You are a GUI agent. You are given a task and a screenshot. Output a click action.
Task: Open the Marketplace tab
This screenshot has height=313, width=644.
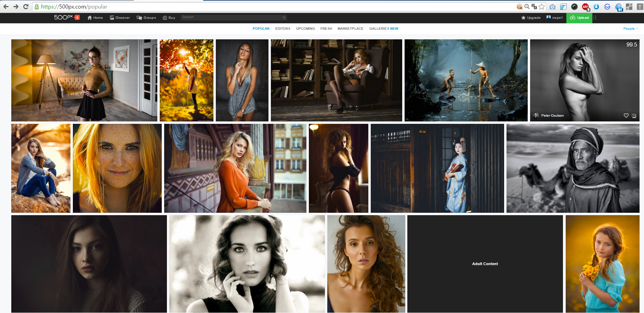point(351,29)
